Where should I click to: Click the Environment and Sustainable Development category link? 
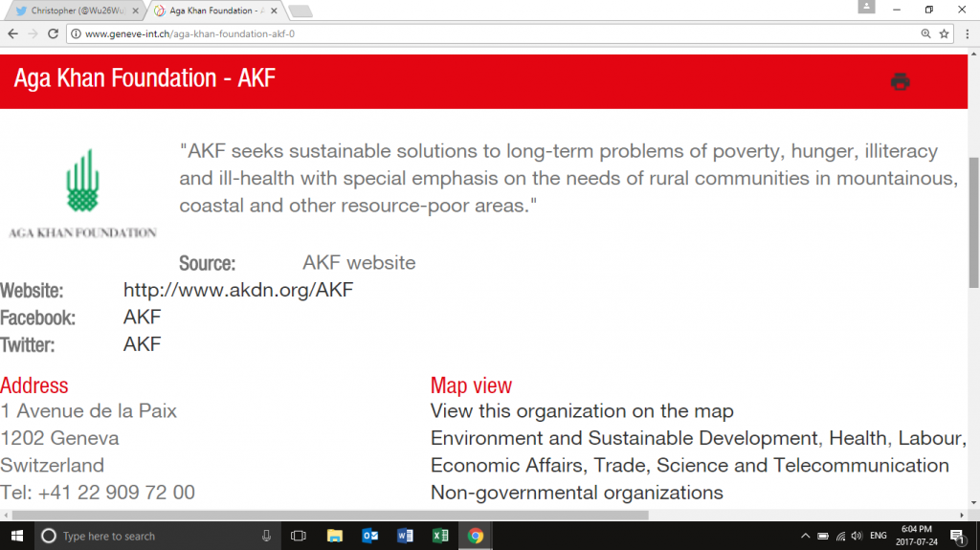pos(624,438)
